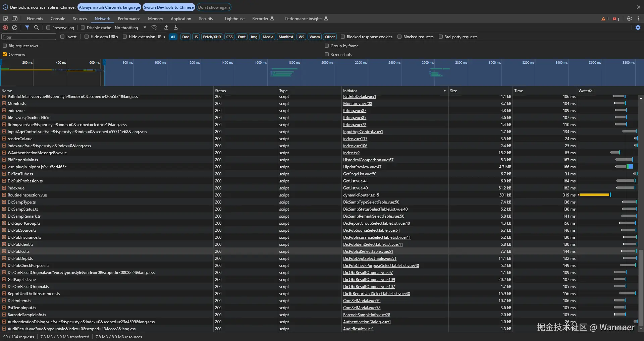
Task: Click script icon beside Monitor.ts row
Action: (x=4, y=104)
